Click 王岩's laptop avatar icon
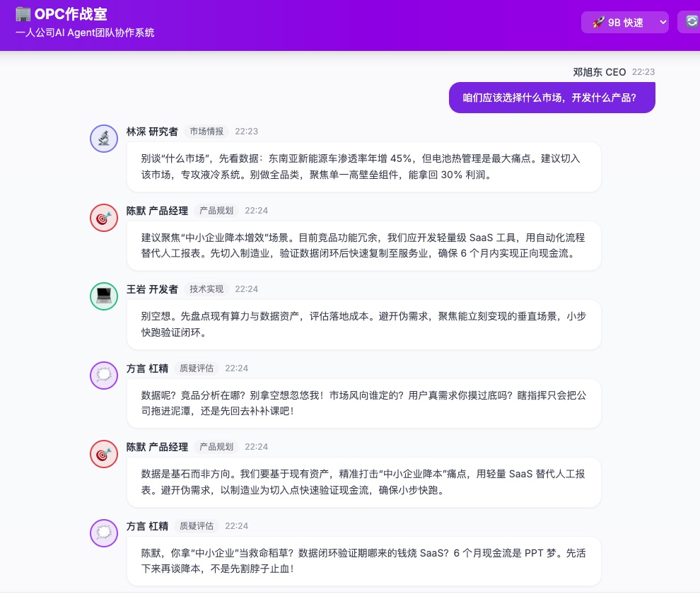700x599 pixels. click(x=104, y=296)
